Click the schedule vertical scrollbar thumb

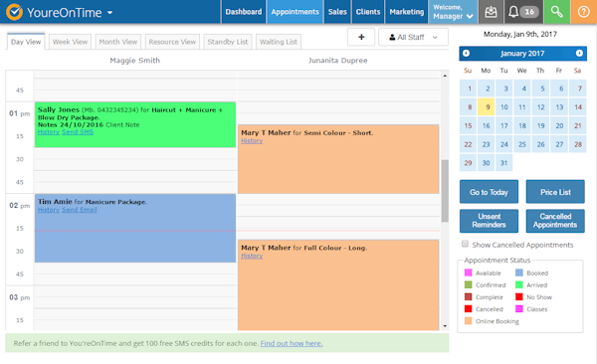coord(445,191)
